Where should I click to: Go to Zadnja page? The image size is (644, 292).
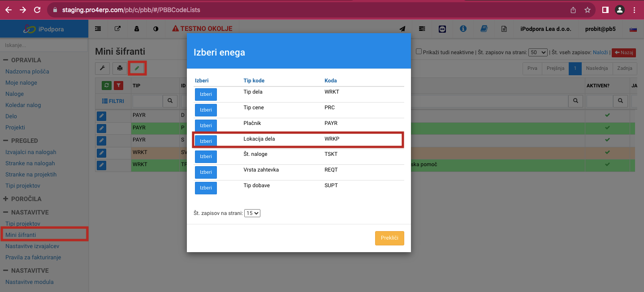pyautogui.click(x=625, y=69)
